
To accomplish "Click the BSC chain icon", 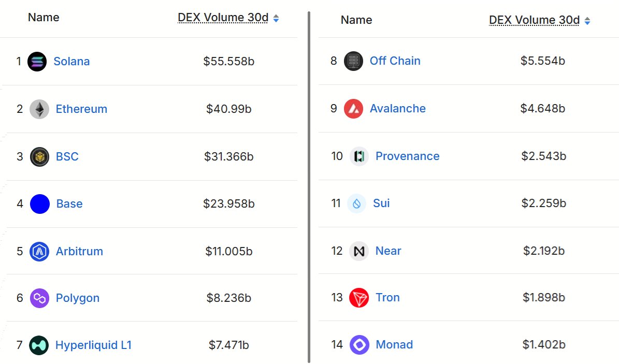I will [x=39, y=157].
